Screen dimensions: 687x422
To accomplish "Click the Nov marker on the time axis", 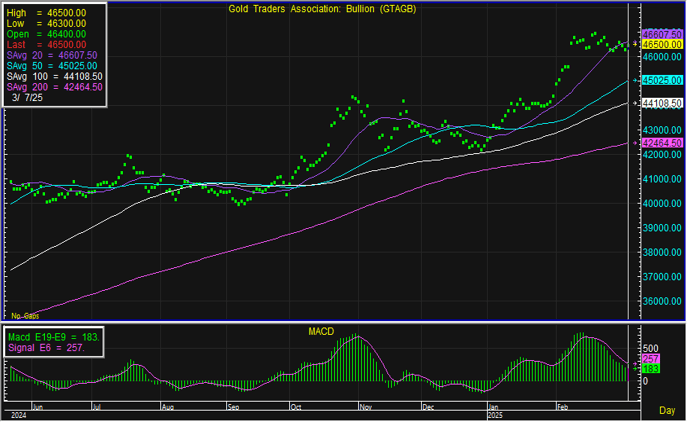I will (365, 408).
